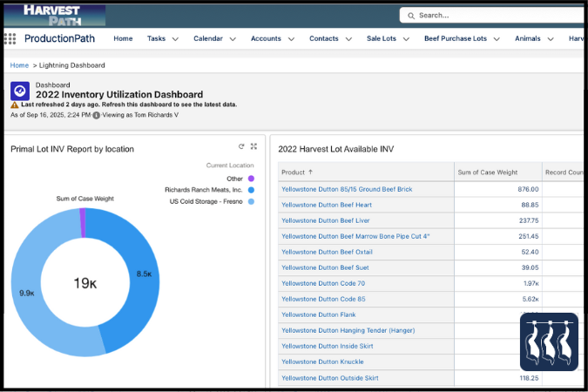The width and height of the screenshot is (588, 392).
Task: Open the Beef Purchase Lots tab
Action: pyautogui.click(x=456, y=38)
